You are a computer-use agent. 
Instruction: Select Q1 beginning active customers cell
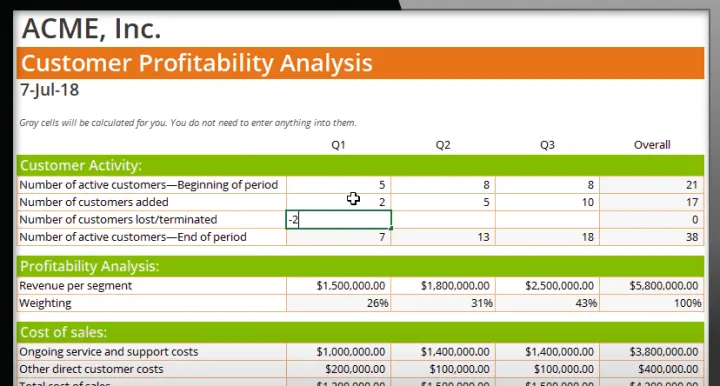point(338,185)
